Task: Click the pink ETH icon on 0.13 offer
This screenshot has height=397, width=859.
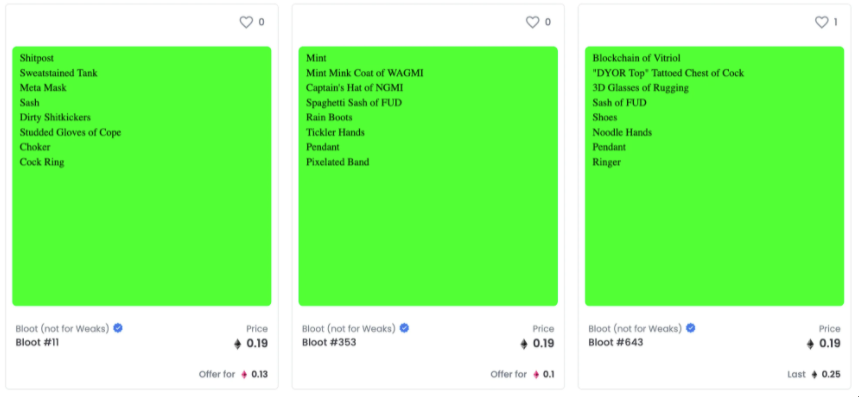Action: (244, 375)
